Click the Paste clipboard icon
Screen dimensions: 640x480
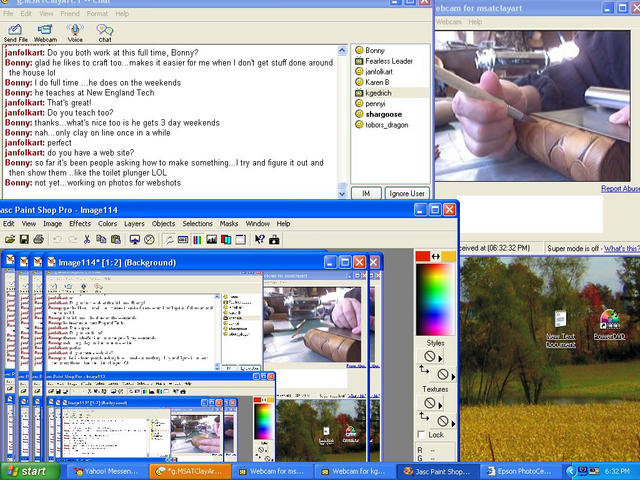(x=116, y=240)
